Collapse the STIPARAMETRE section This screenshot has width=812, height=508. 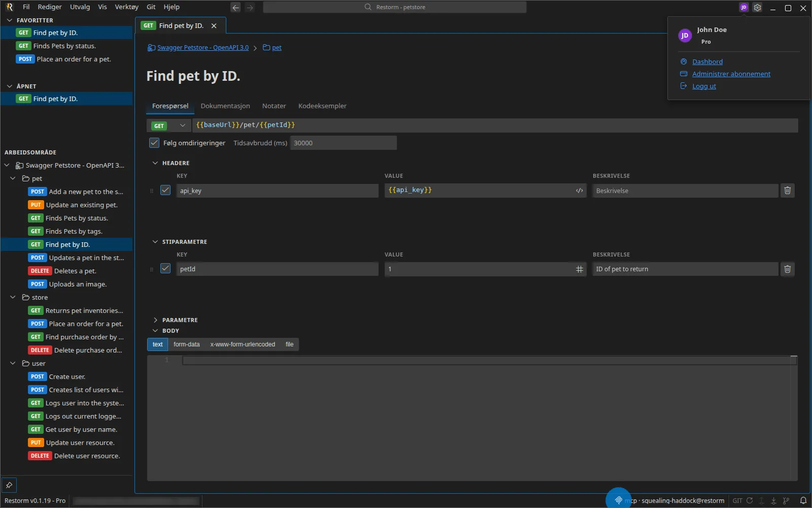coord(155,242)
